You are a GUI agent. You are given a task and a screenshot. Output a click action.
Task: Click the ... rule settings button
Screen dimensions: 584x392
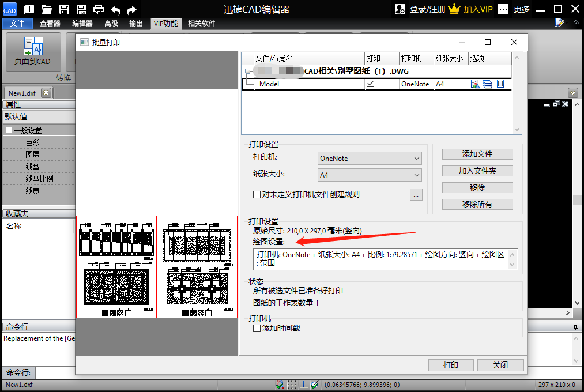416,195
